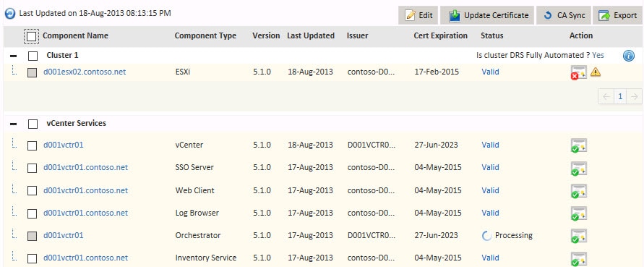Click the Yes link for DRS automation
This screenshot has width=644, height=267.
598,55
